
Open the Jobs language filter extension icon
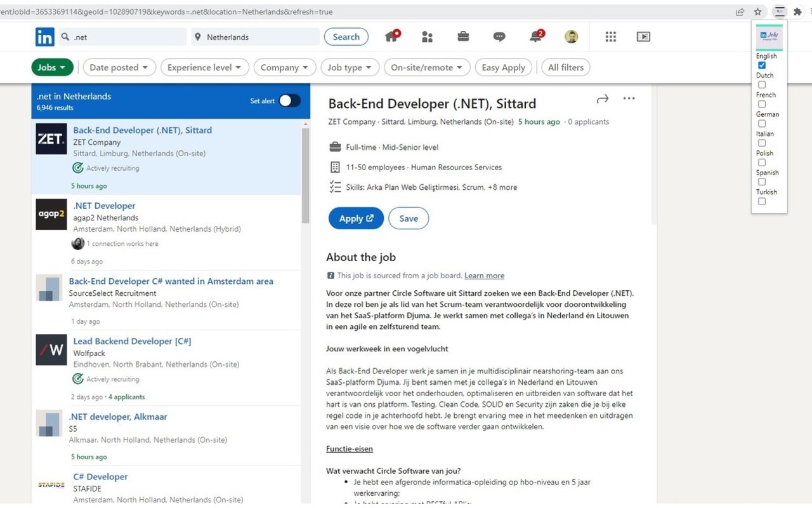point(780,11)
